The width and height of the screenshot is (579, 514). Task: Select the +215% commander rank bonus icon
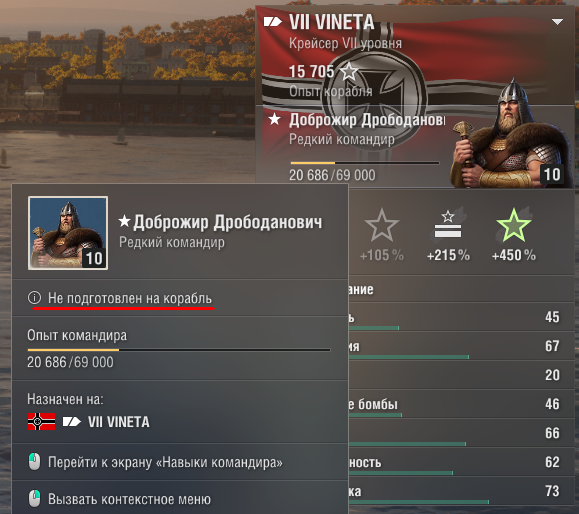(448, 225)
